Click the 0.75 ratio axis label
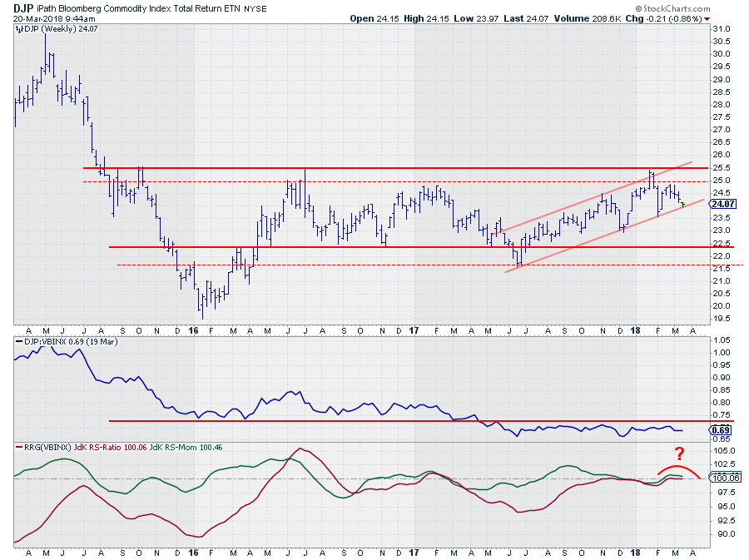Image resolution: width=749 pixels, height=560 pixels. pos(722,415)
